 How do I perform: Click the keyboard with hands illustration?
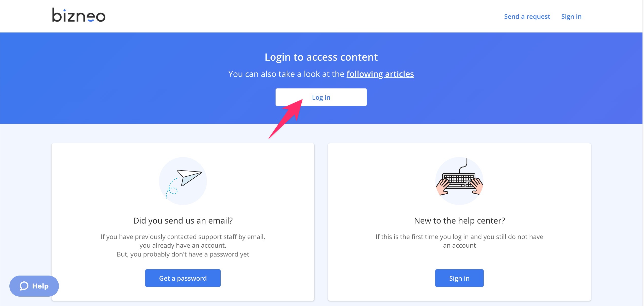(x=459, y=181)
